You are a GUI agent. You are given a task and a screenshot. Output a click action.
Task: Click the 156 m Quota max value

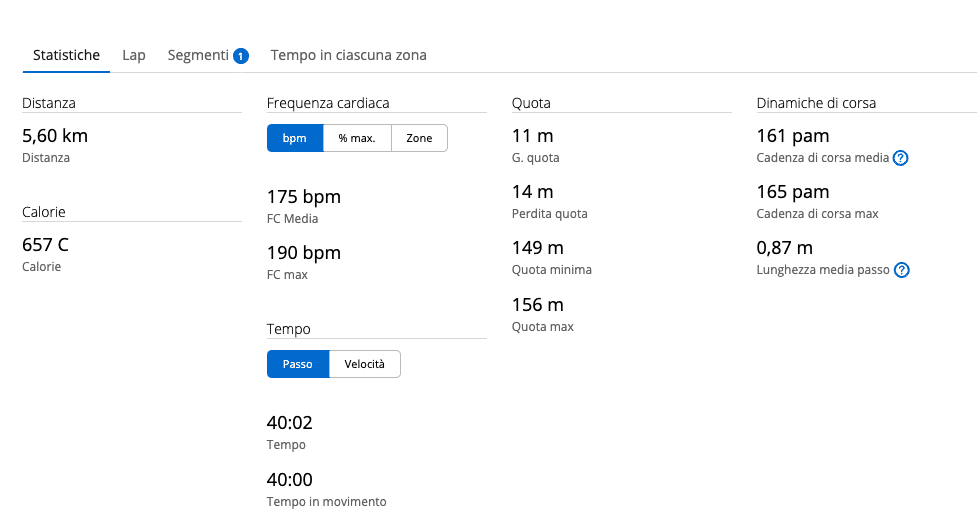537,305
